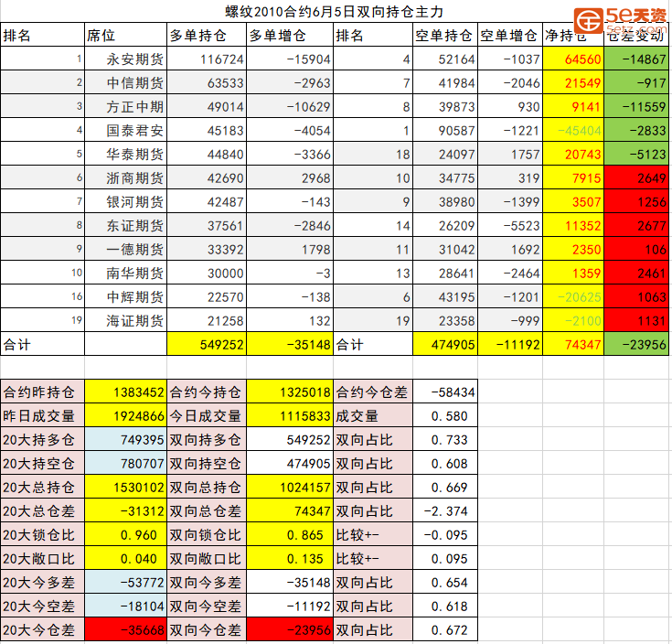This screenshot has width=672, height=644.
Task: Click the title cell 螺纹2010合约6月5日双向持仓主力
Action: (x=335, y=12)
